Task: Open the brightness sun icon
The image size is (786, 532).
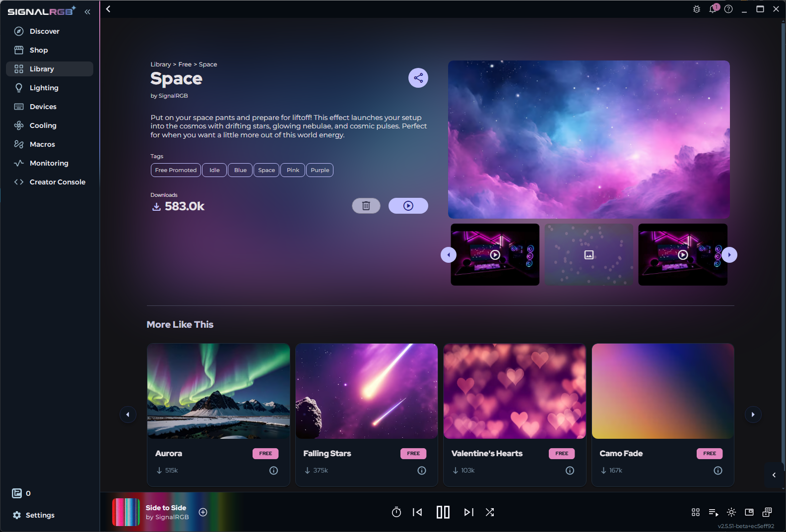Action: 731,512
